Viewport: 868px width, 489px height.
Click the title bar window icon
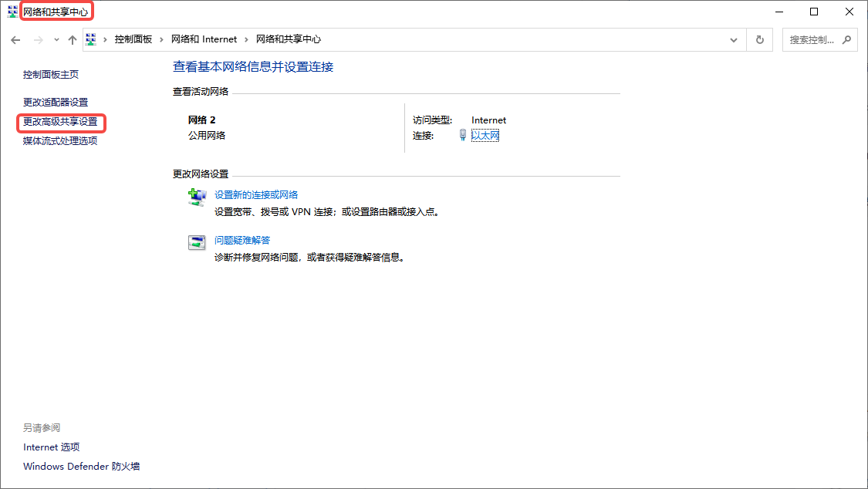pyautogui.click(x=12, y=12)
